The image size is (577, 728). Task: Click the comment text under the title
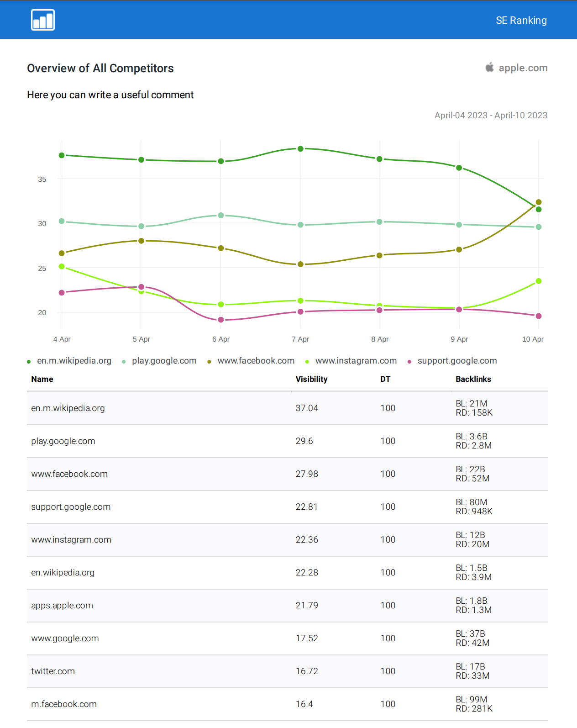tap(110, 95)
